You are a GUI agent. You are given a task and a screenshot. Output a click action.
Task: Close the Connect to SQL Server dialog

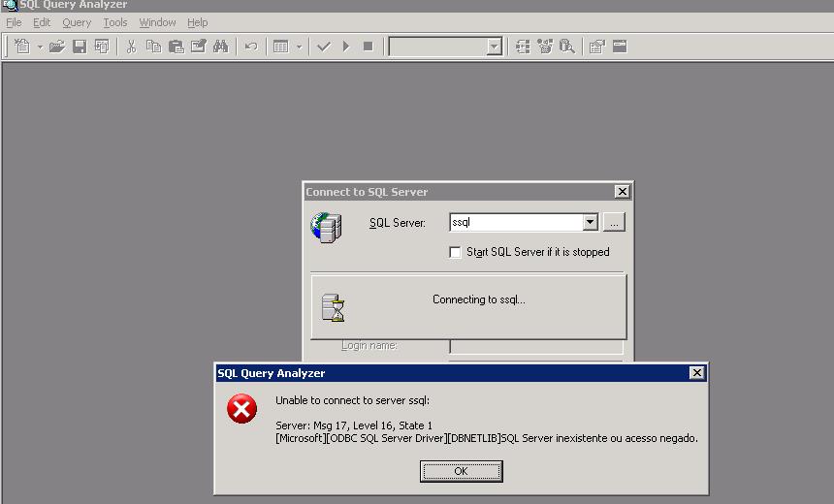point(623,191)
